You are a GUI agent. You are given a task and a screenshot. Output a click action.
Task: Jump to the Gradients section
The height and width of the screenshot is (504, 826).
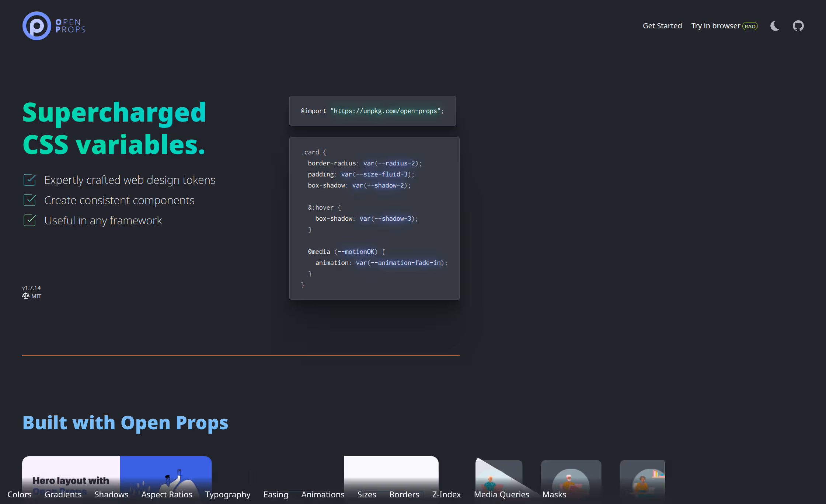(63, 494)
